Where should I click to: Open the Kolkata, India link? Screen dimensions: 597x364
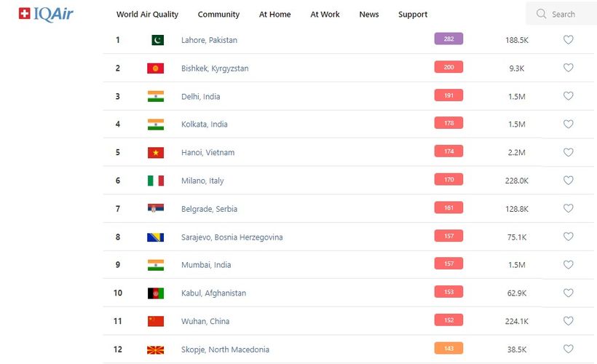(x=205, y=124)
